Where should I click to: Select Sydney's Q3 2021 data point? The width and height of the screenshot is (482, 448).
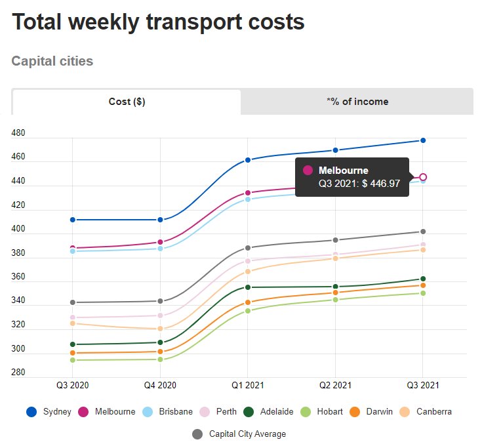click(423, 140)
